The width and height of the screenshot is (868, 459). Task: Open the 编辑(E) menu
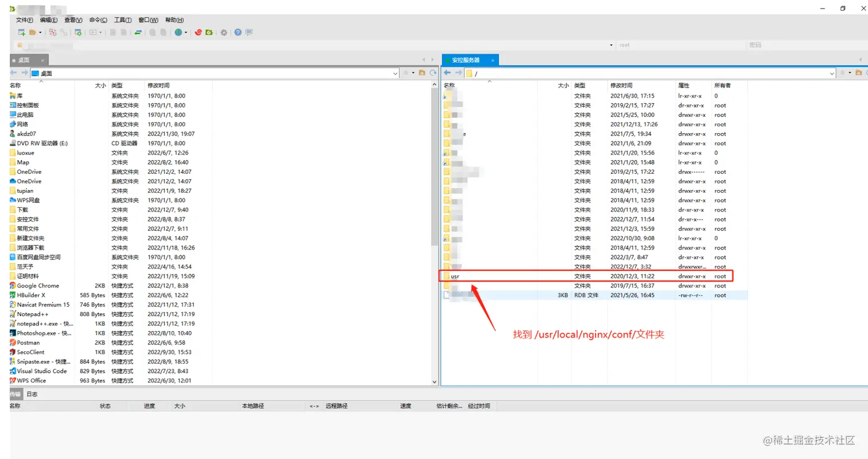click(x=49, y=20)
